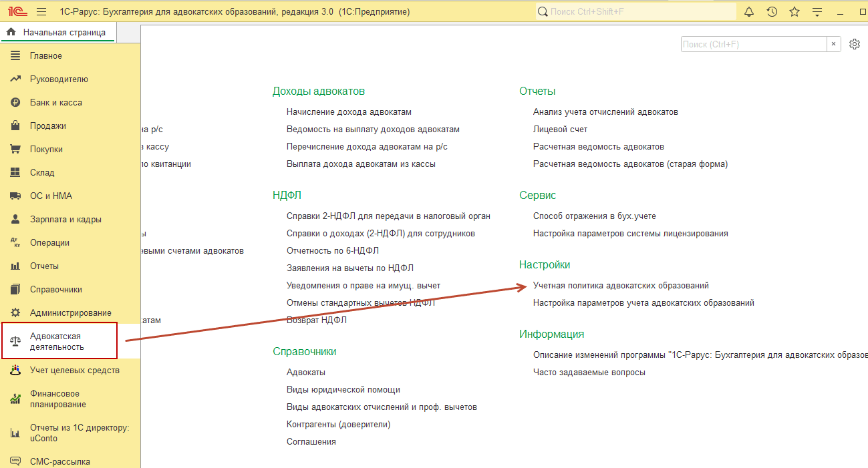Open Учет целевых средств menu section

pos(74,370)
